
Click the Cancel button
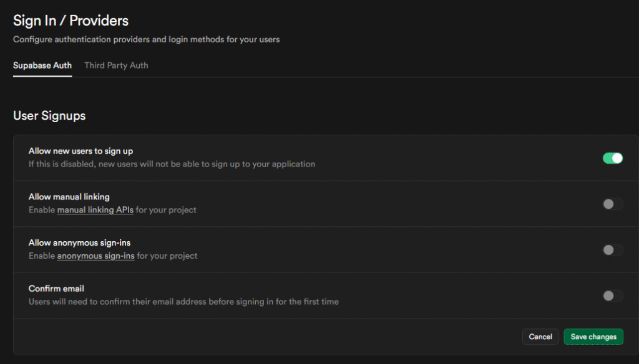(x=540, y=337)
